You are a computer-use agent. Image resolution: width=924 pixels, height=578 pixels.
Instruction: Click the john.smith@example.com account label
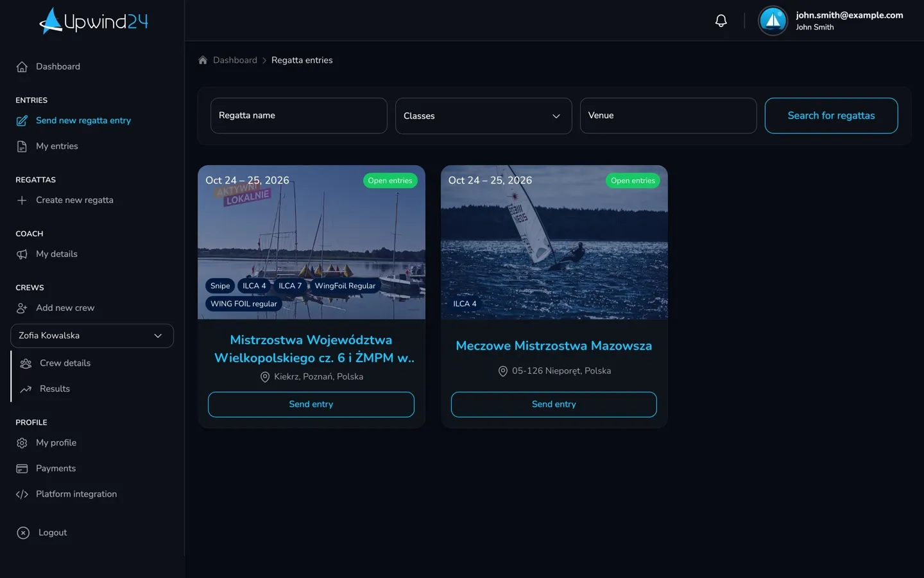pyautogui.click(x=849, y=15)
